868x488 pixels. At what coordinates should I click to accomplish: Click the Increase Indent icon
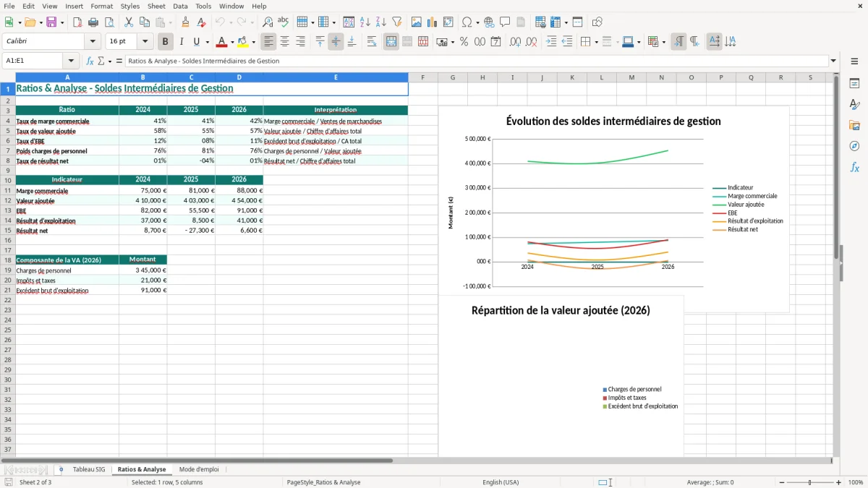tap(551, 42)
